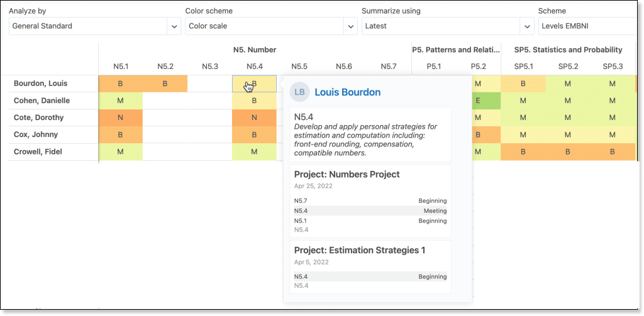Click the N5. Number group header
The width and height of the screenshot is (644, 316).
tap(254, 50)
